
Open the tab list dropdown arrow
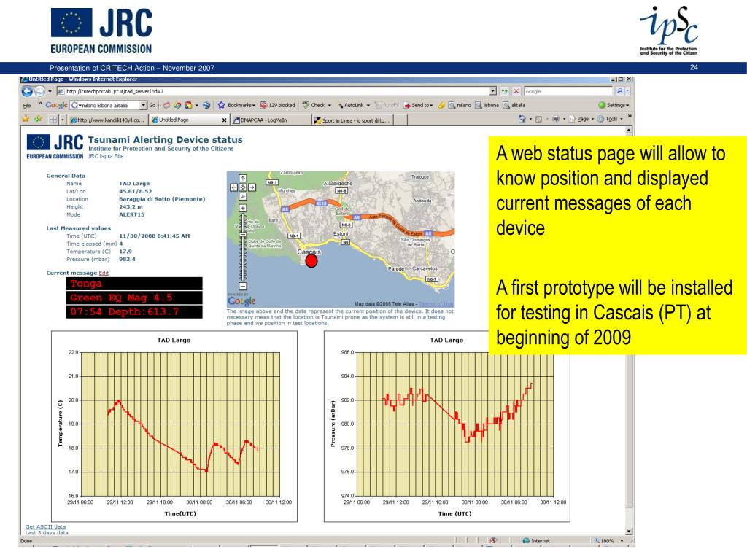click(x=63, y=120)
